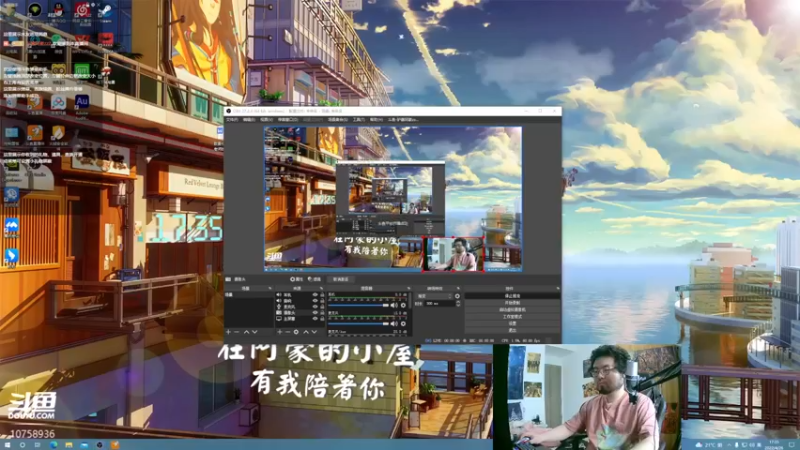Open source Properties button above the docks
This screenshot has width=800, height=450.
click(x=296, y=279)
